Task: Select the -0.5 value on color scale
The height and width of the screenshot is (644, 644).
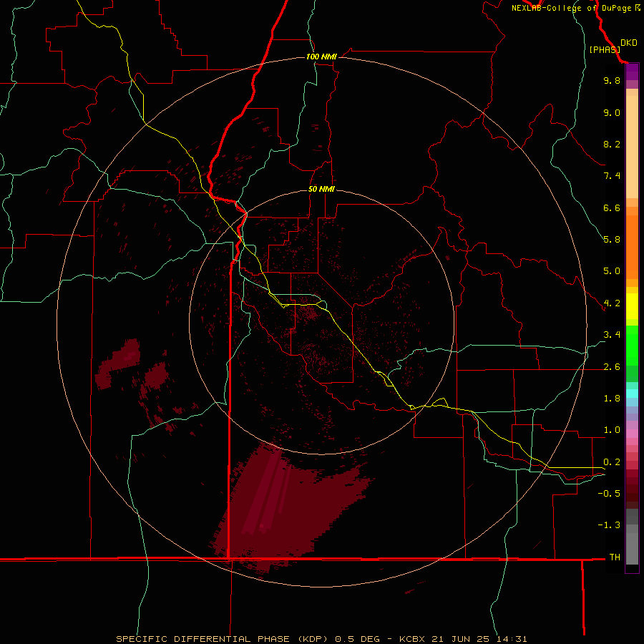Action: coord(609,494)
